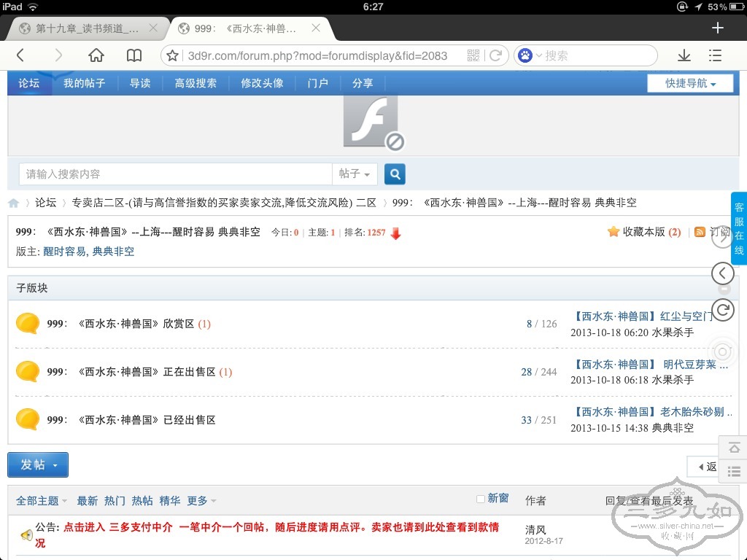Focus the forum search input field
Viewport: 747px width, 560px height.
click(175, 174)
